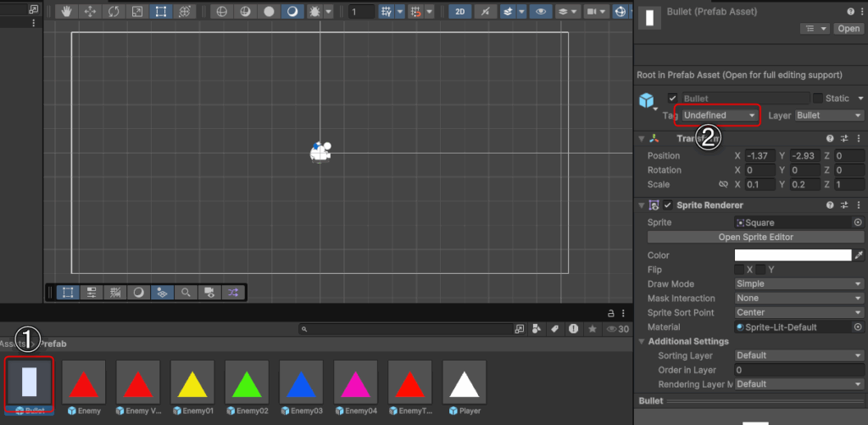Open the grid settings dropdown arrow
Screen dimensions: 868x425
point(400,12)
